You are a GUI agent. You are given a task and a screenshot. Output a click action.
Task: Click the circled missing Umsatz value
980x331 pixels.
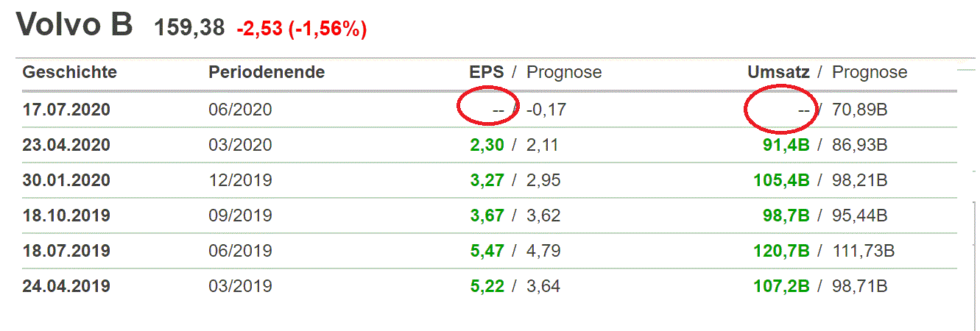tap(804, 110)
